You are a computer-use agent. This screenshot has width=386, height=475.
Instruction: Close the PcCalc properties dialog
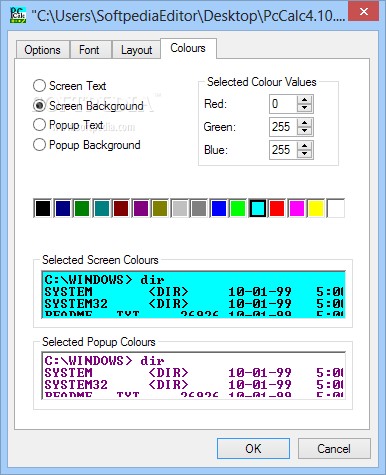[363, 12]
